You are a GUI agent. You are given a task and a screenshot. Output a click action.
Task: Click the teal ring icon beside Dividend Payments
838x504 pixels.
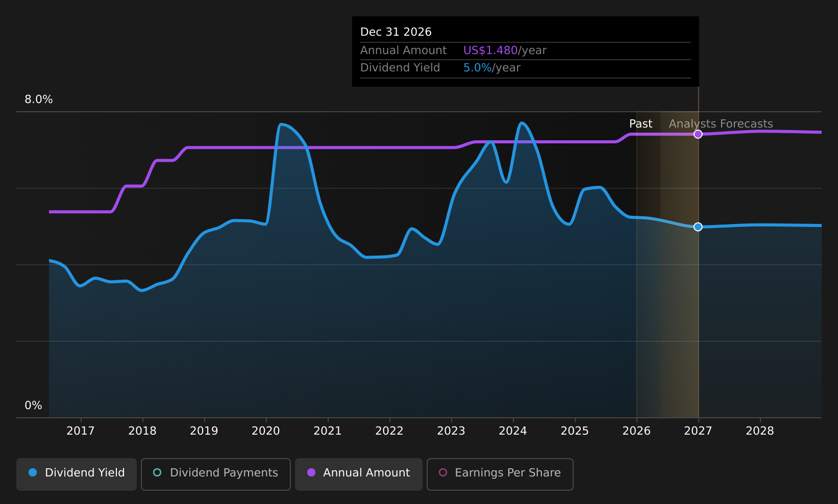click(157, 472)
